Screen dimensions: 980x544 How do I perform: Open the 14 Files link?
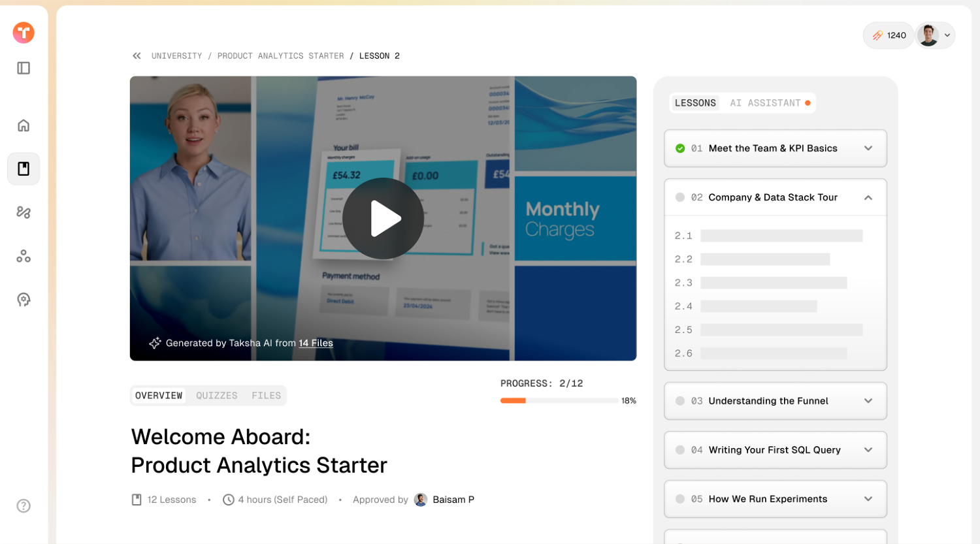coord(316,343)
